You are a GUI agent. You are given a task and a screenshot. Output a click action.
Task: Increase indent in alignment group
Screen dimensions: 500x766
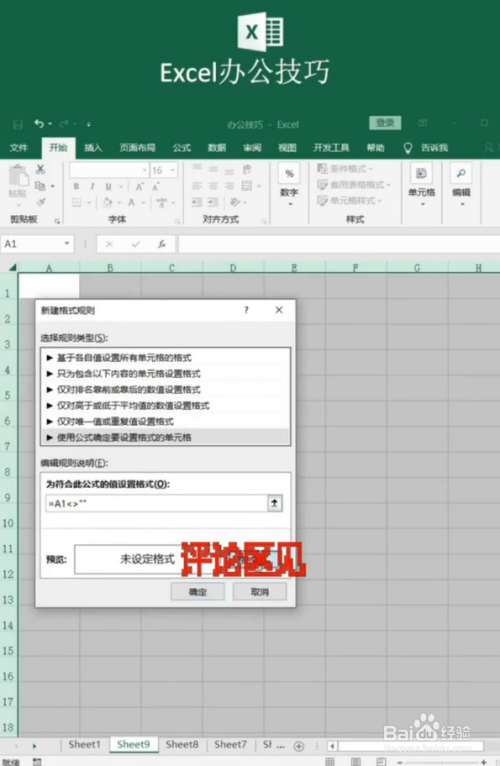pyautogui.click(x=213, y=202)
